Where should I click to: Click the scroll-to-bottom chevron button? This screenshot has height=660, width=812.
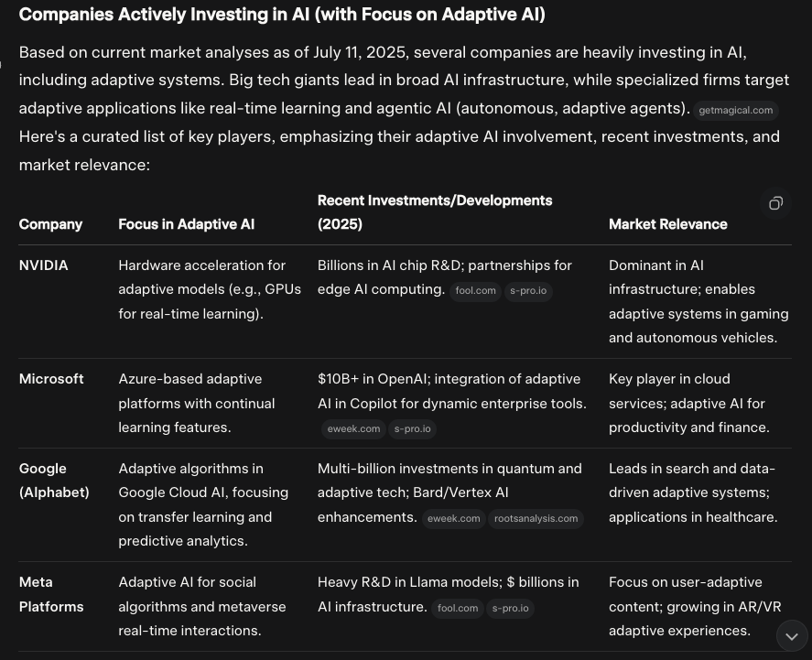(792, 636)
